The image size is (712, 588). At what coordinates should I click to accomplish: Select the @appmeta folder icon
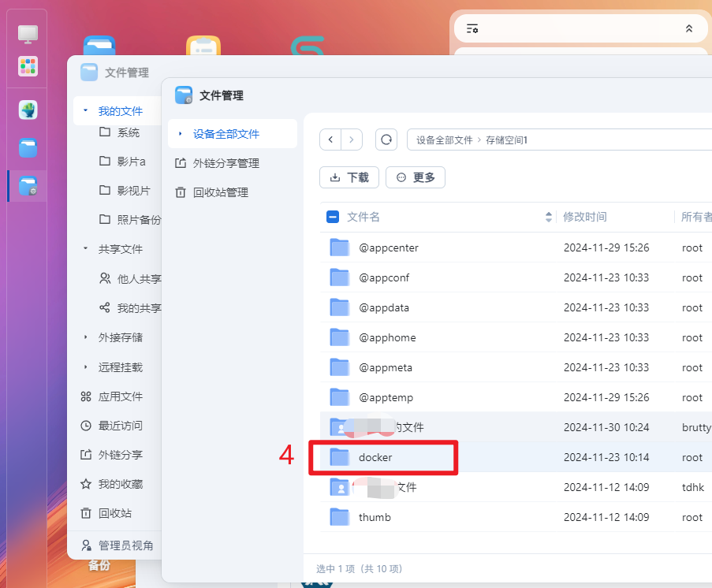click(x=339, y=367)
